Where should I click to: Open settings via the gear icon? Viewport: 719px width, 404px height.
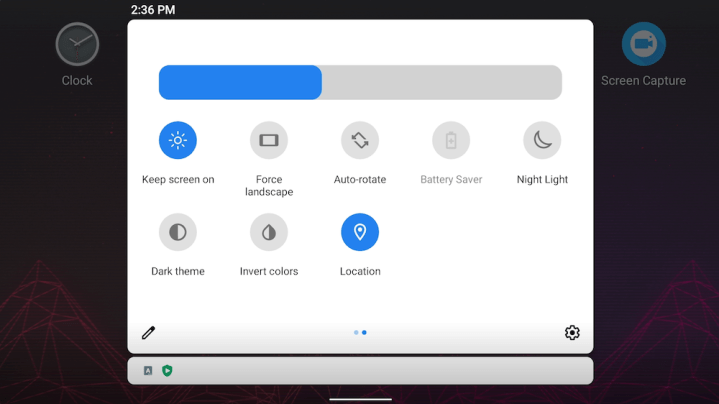pos(572,333)
